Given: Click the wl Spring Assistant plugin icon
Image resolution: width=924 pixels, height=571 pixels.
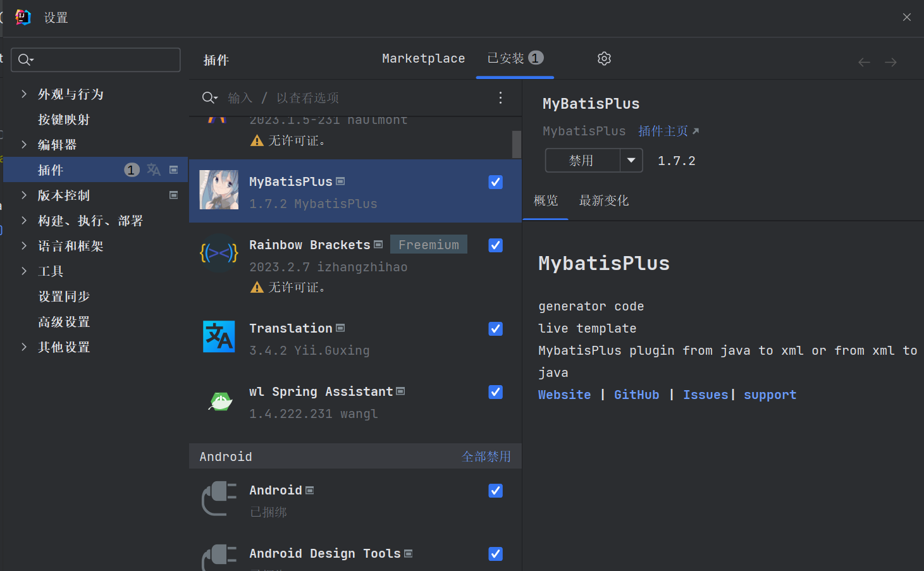Looking at the screenshot, I should (220, 401).
